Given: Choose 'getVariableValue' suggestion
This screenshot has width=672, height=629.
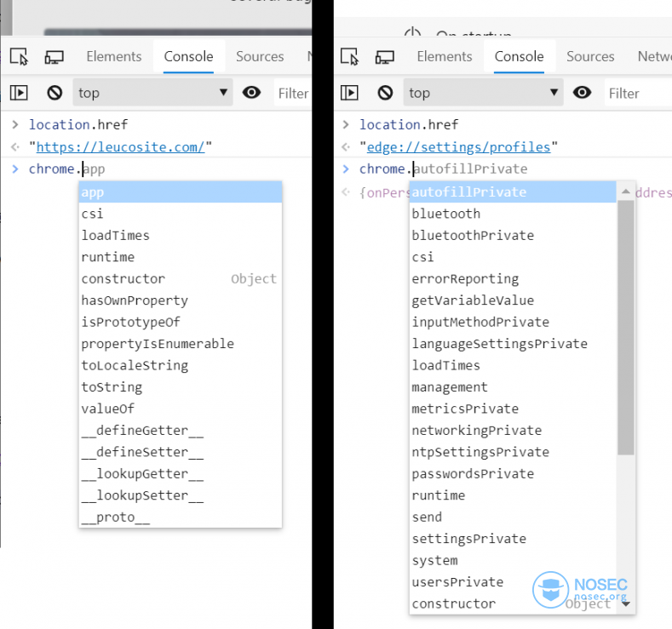Looking at the screenshot, I should pos(513,300).
